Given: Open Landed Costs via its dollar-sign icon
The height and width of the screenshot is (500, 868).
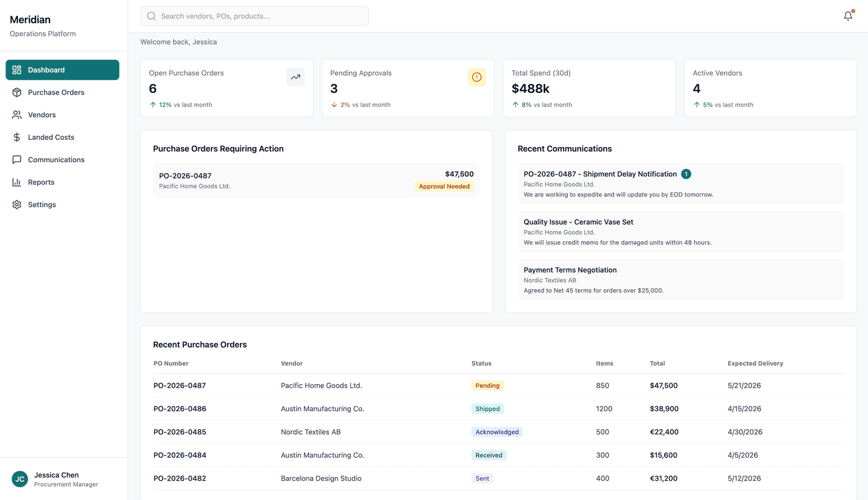Looking at the screenshot, I should 16,137.
